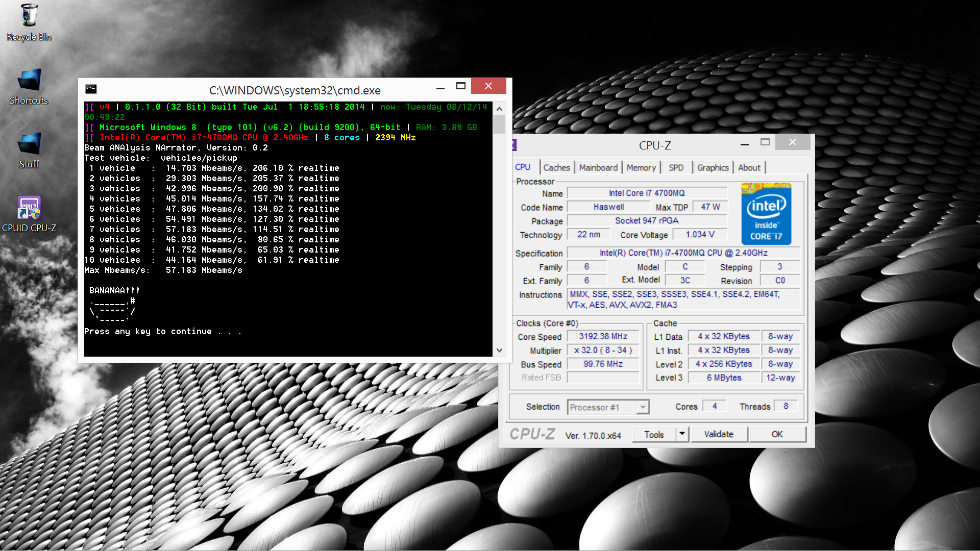Open the Shortcuts folder on desktop

click(29, 87)
